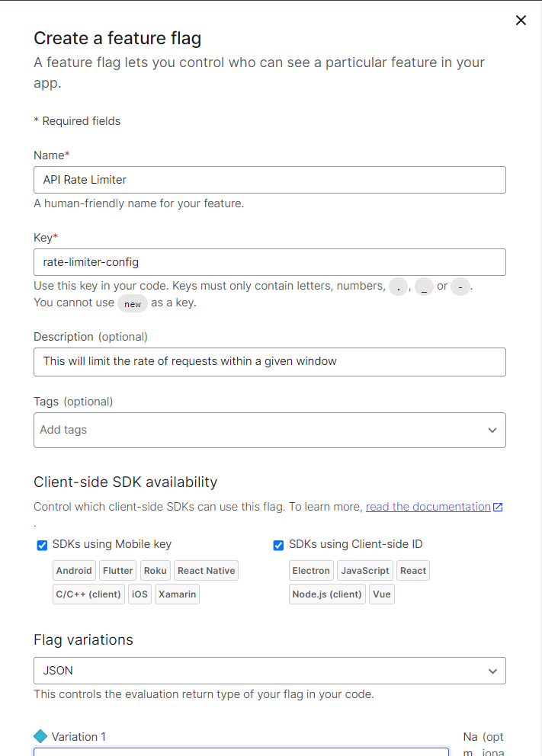The height and width of the screenshot is (756, 542).
Task: Close the Create a feature flag dialog
Action: [x=521, y=21]
